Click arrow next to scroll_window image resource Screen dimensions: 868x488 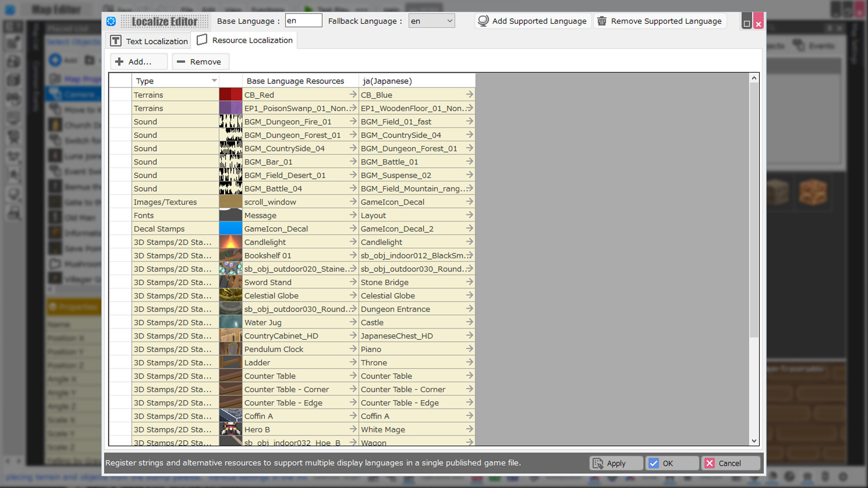click(353, 202)
